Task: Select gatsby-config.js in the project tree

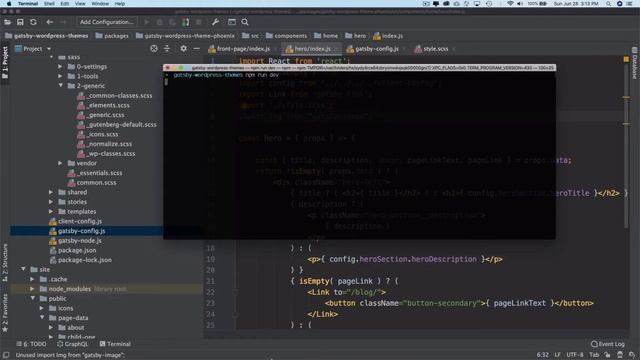Action: [77, 231]
